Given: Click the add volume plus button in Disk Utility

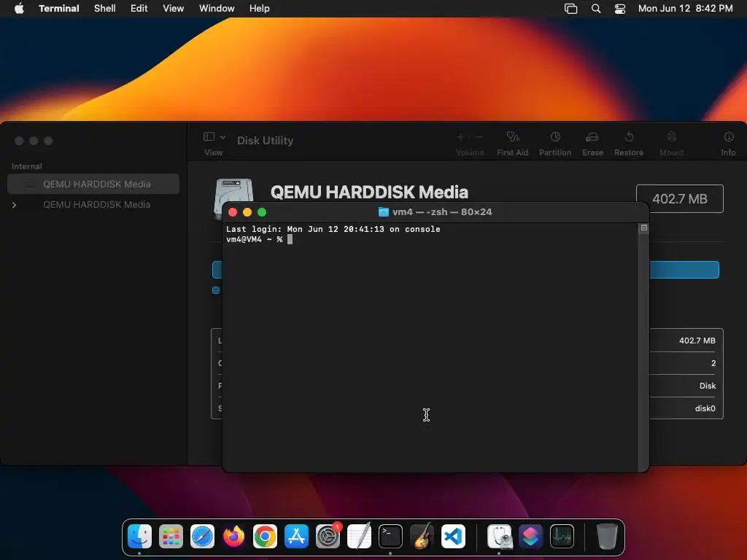Looking at the screenshot, I should 460,137.
